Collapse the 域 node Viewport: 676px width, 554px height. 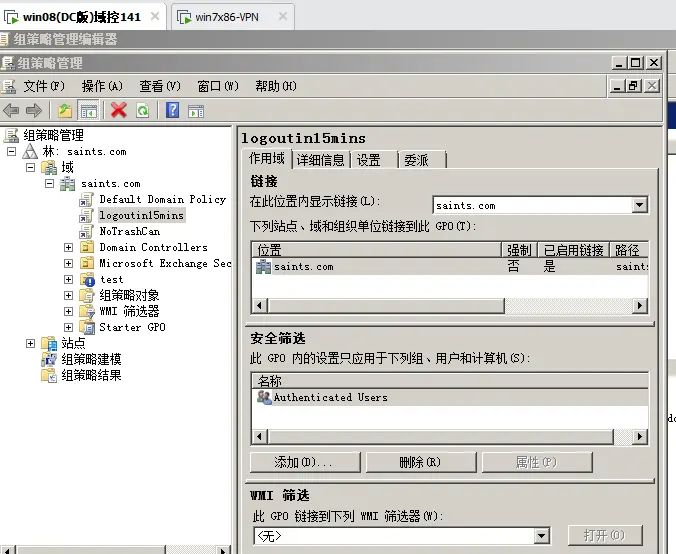click(30, 167)
